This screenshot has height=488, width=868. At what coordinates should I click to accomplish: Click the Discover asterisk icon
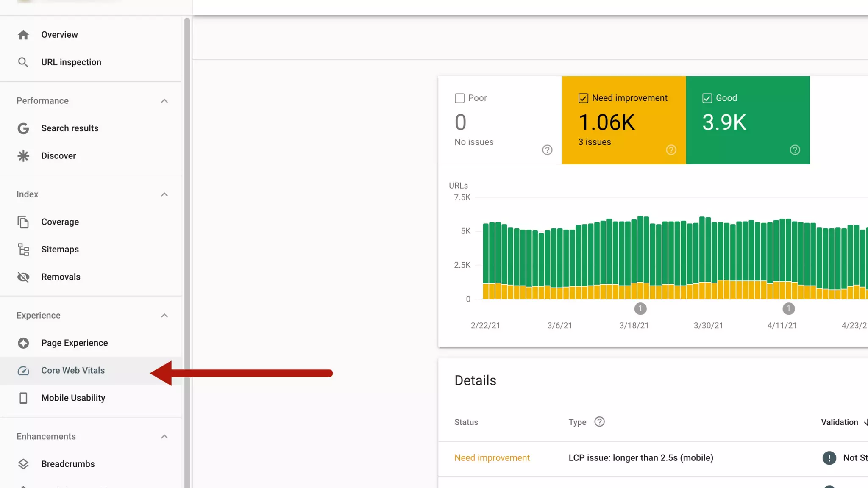(23, 156)
